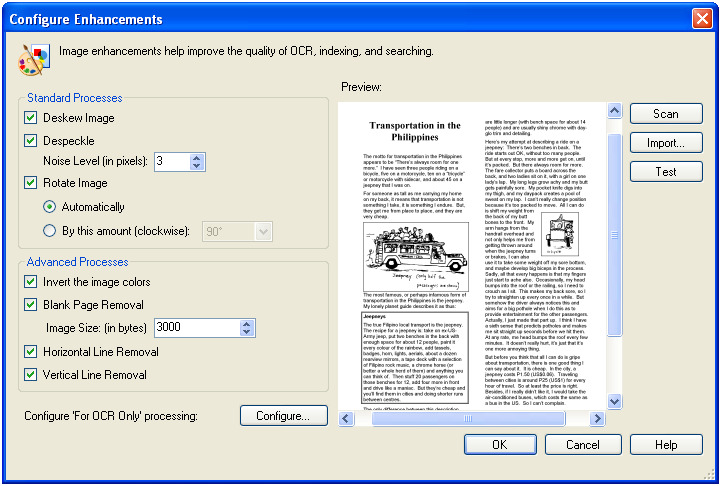Decrease the Noise Level spinner value

coord(197,166)
